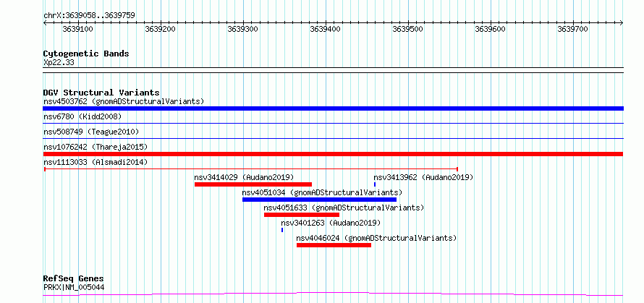The height and width of the screenshot is (303, 644).
Task: Open variant label nsv6780 (Kidd2008)
Action: (82, 116)
